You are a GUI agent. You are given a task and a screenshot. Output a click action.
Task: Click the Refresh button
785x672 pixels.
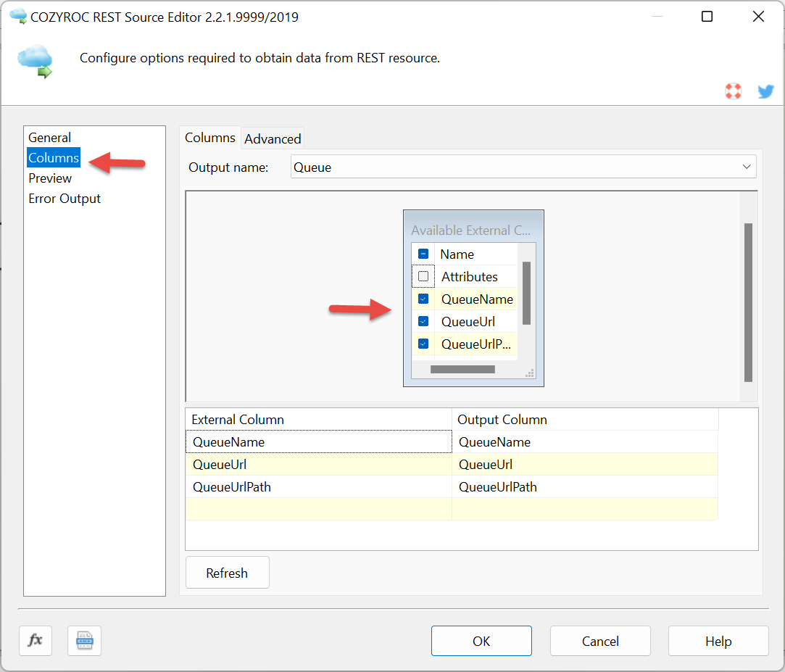coord(228,573)
